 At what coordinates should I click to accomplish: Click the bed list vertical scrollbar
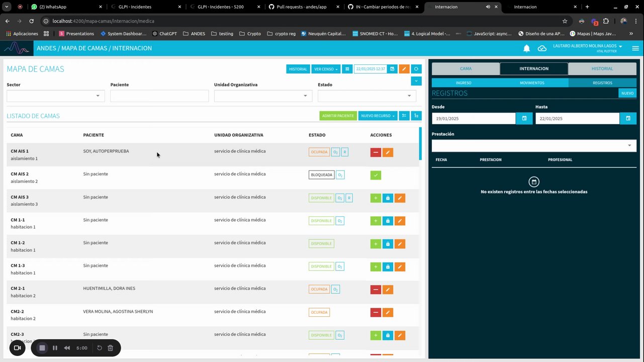(420, 143)
